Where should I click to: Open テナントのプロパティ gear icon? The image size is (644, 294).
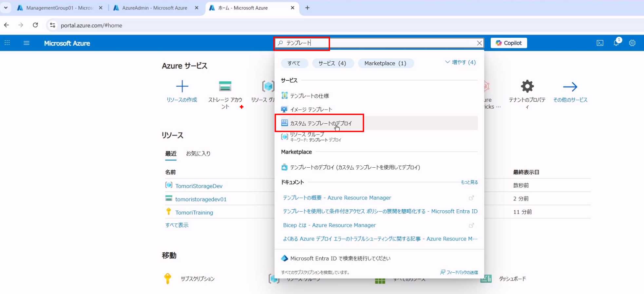(527, 87)
